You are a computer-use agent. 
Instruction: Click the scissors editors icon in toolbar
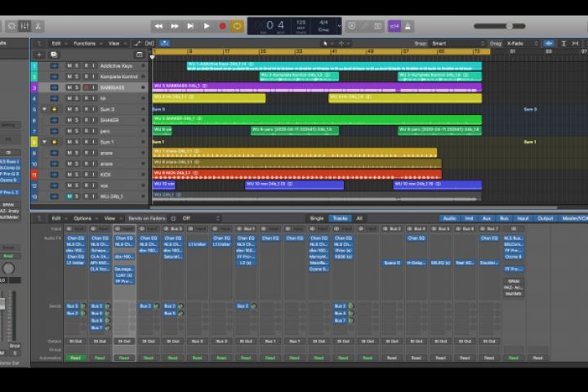pyautogui.click(x=37, y=26)
